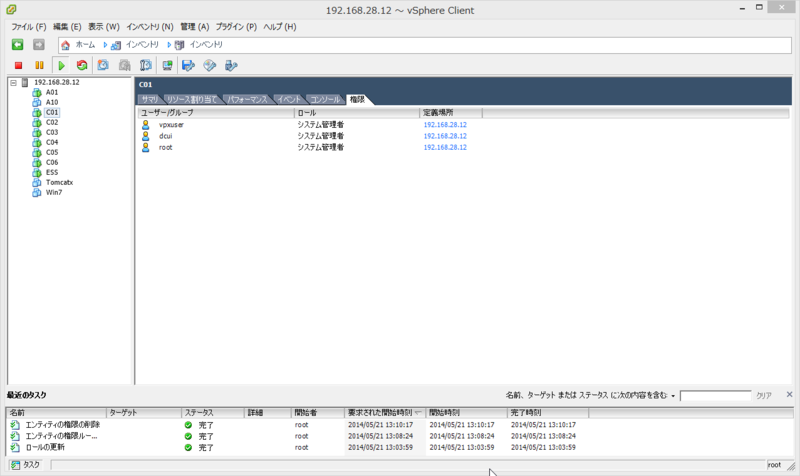Click the 完了 status of ロールの更新 task
The width and height of the screenshot is (800, 476).
pos(206,447)
